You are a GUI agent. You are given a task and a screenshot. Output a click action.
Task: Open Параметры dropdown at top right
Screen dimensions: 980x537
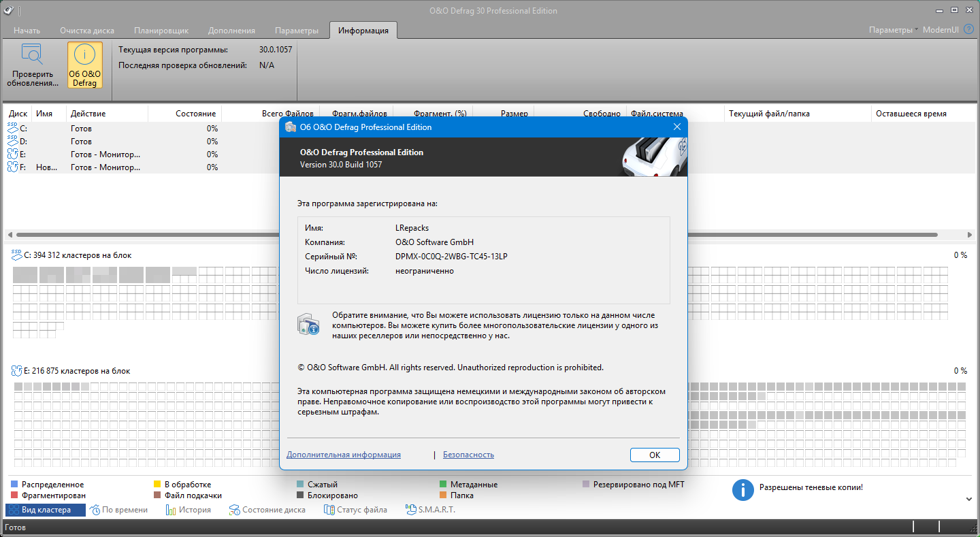(x=894, y=30)
